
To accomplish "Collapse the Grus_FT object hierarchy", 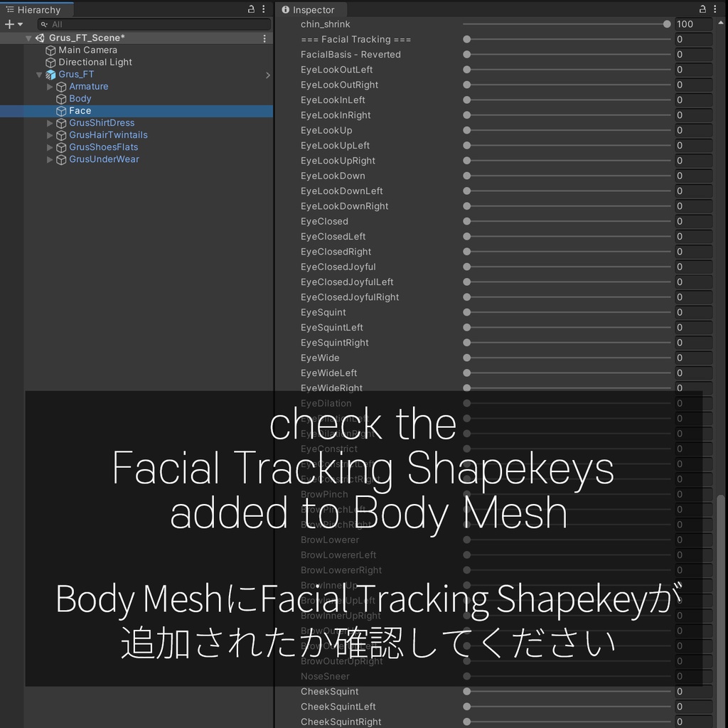I will tap(40, 74).
